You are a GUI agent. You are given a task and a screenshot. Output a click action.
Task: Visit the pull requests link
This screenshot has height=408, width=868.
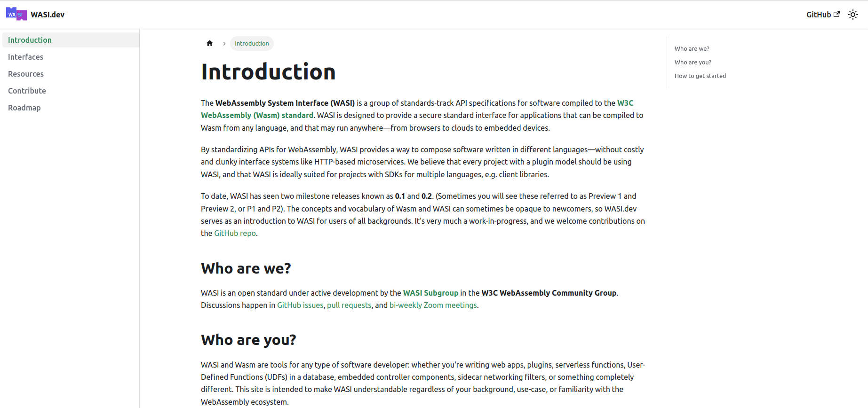point(349,305)
